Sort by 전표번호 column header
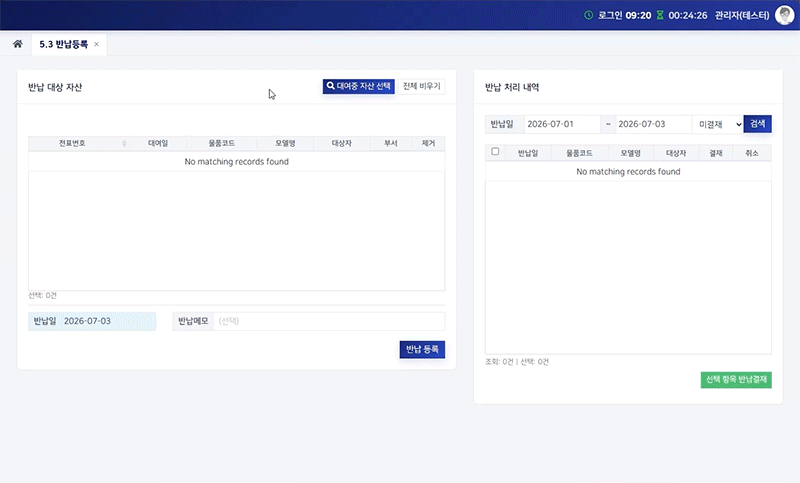This screenshot has width=800, height=483. pos(79,143)
